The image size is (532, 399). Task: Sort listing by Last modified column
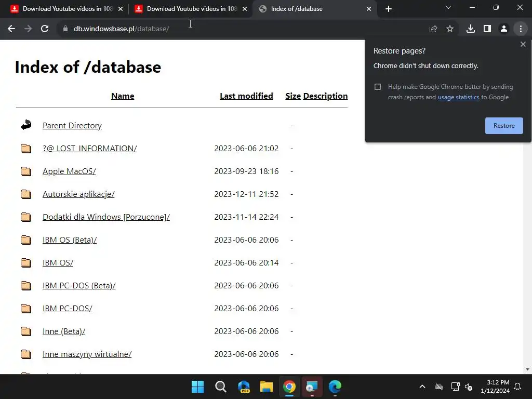click(x=246, y=96)
